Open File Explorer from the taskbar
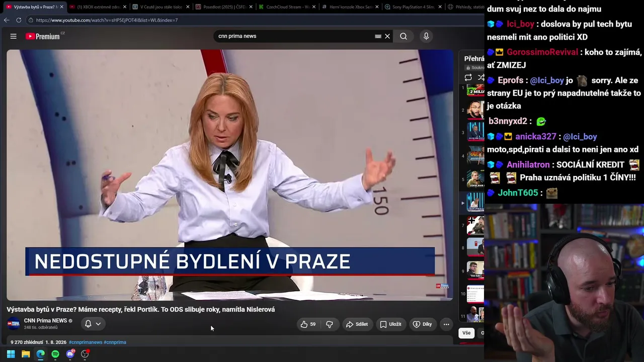644x362 pixels. pos(26,354)
